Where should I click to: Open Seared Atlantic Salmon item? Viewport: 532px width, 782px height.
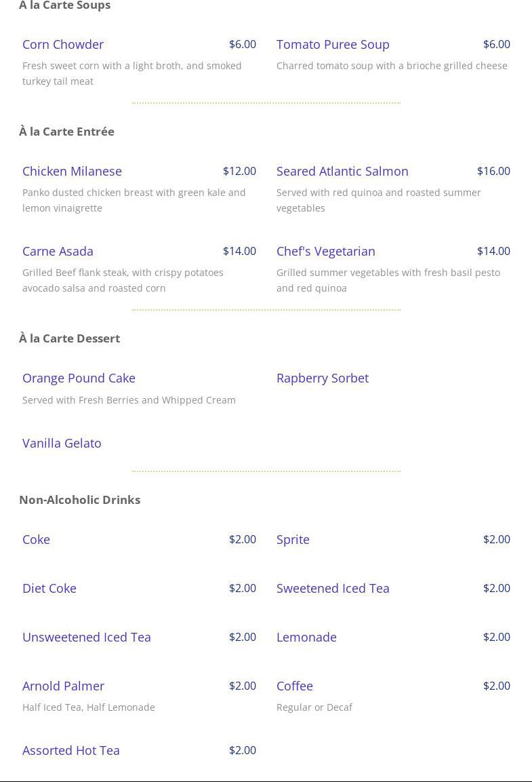pos(342,172)
